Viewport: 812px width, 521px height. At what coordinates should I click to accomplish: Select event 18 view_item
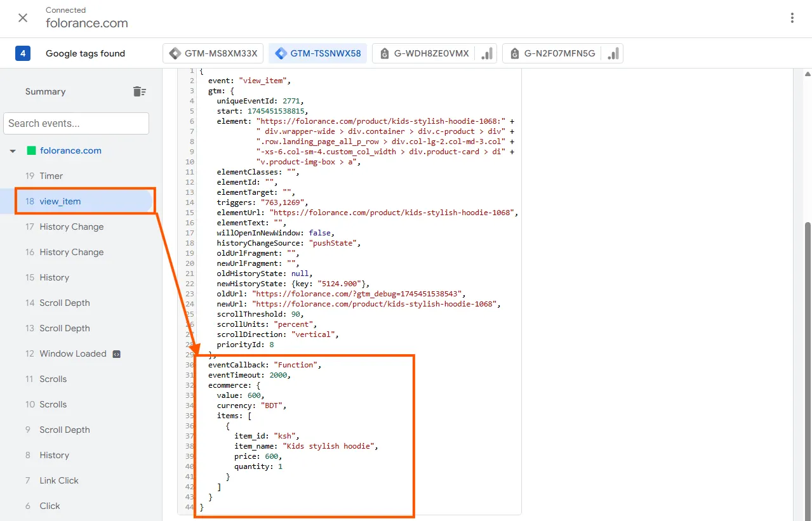tap(77, 201)
